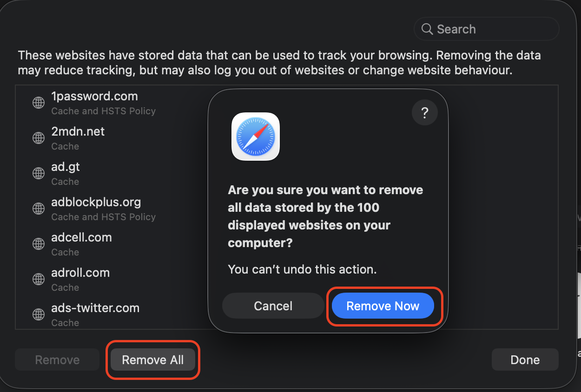581x392 pixels.
Task: Cancel the removal confirmation dialog
Action: tap(273, 306)
